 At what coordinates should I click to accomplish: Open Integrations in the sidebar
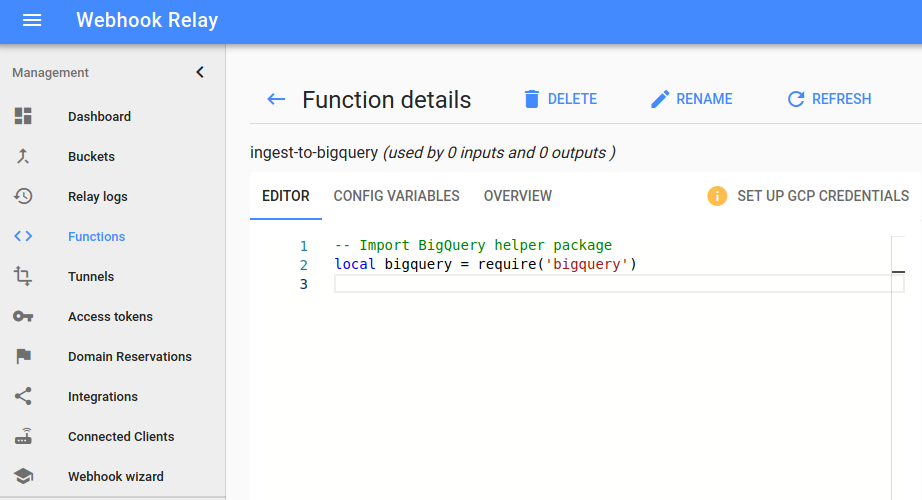click(102, 396)
